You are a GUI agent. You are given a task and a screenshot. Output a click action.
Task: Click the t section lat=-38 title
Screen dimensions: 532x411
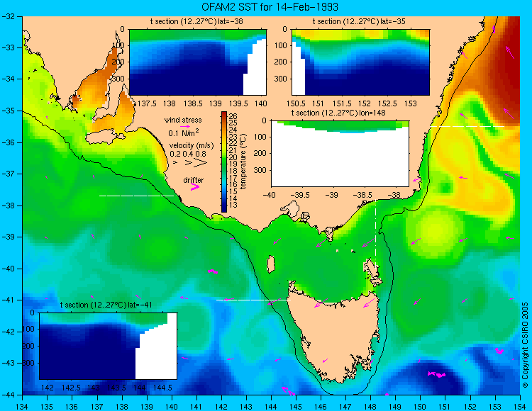click(x=196, y=22)
